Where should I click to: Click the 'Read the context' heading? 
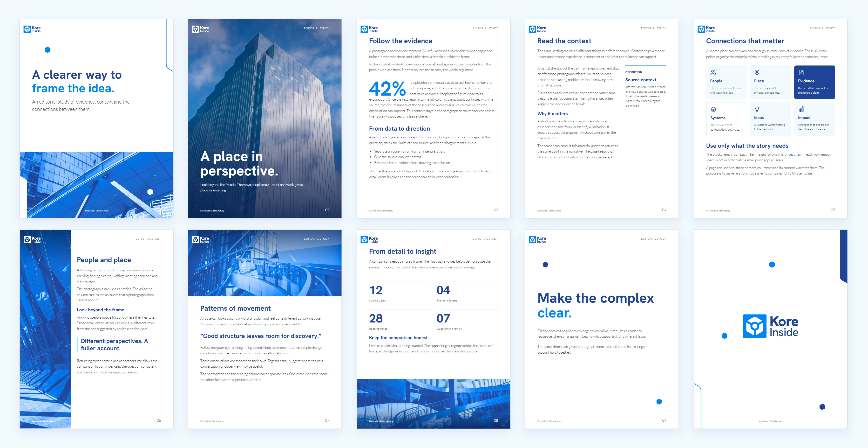564,41
